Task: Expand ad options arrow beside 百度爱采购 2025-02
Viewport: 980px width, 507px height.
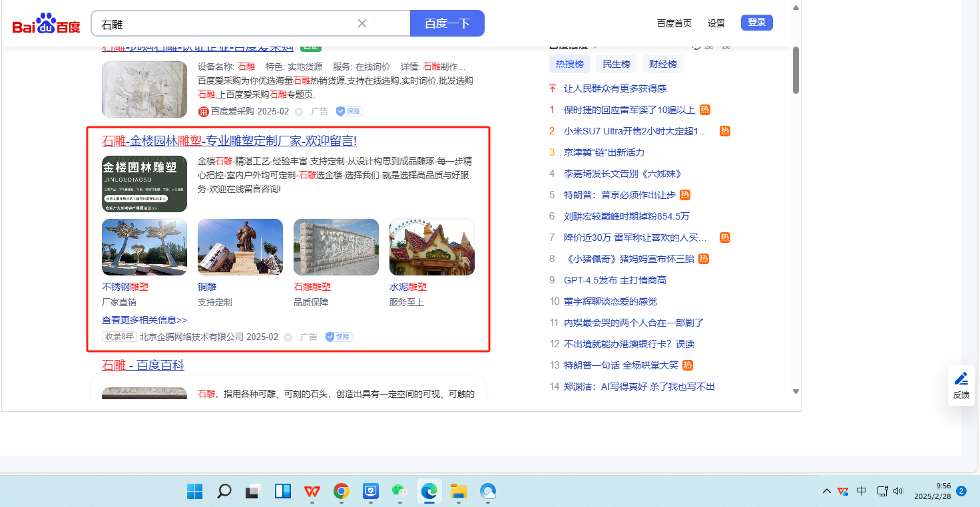Action: pos(299,112)
